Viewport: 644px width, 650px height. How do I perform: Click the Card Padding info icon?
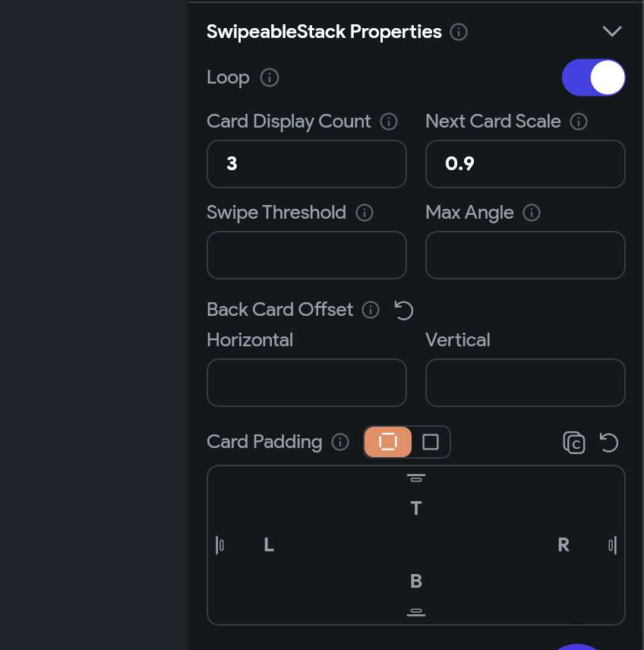coord(340,442)
